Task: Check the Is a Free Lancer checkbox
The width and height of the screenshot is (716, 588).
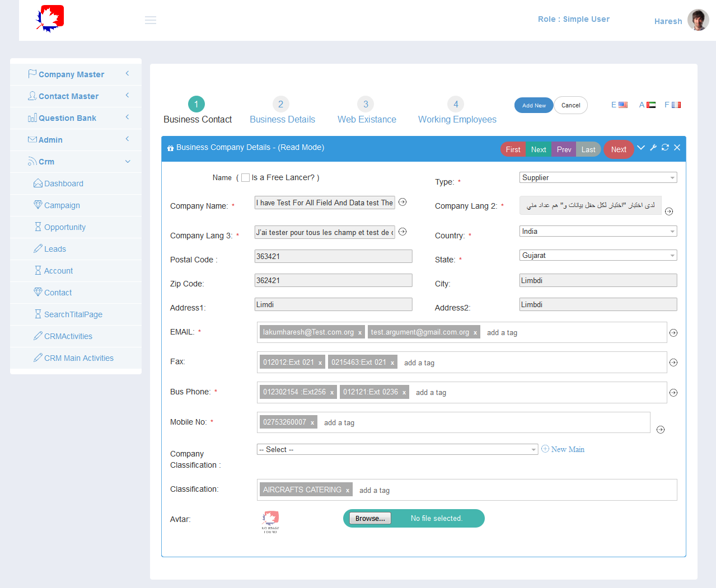Action: tap(245, 177)
